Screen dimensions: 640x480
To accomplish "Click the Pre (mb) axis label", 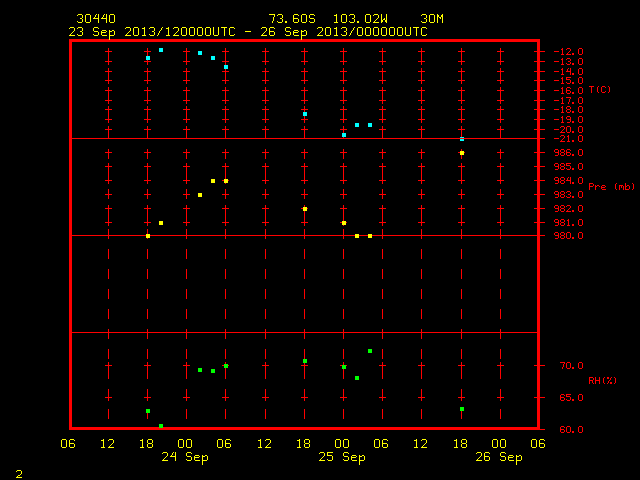I will tap(611, 187).
